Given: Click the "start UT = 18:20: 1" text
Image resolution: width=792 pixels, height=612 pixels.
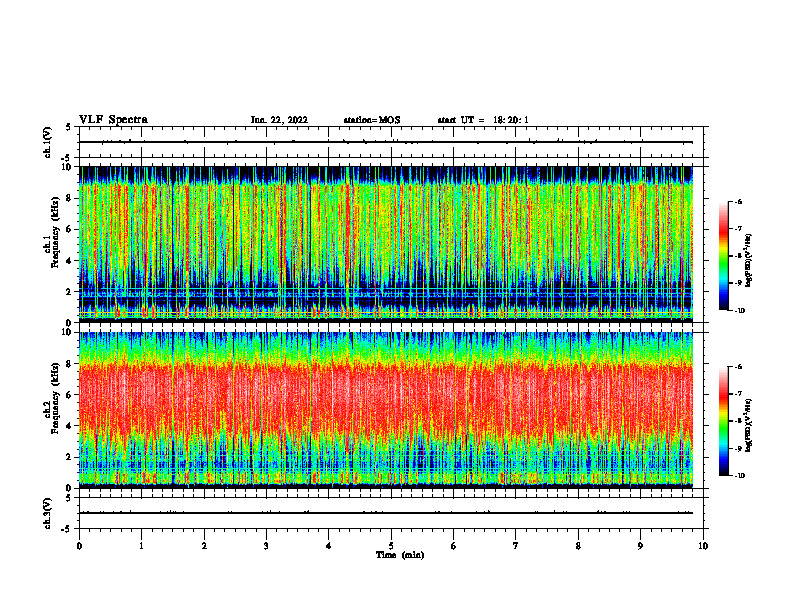Looking at the screenshot, I should [x=483, y=120].
